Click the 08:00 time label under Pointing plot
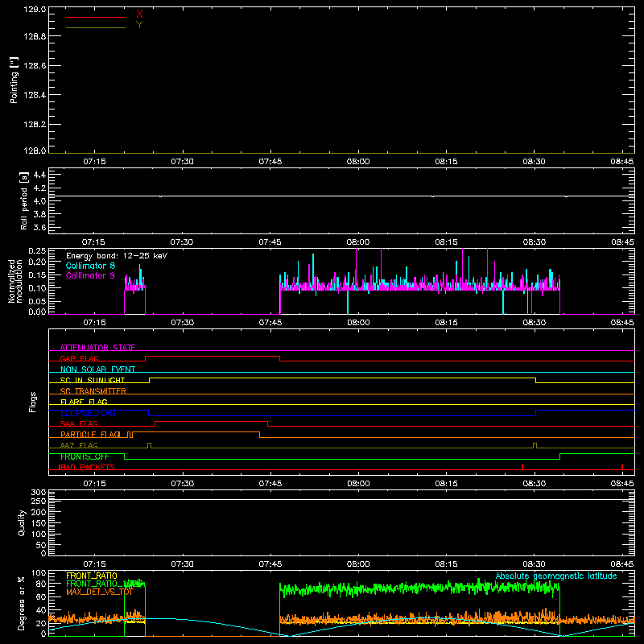 tap(358, 162)
